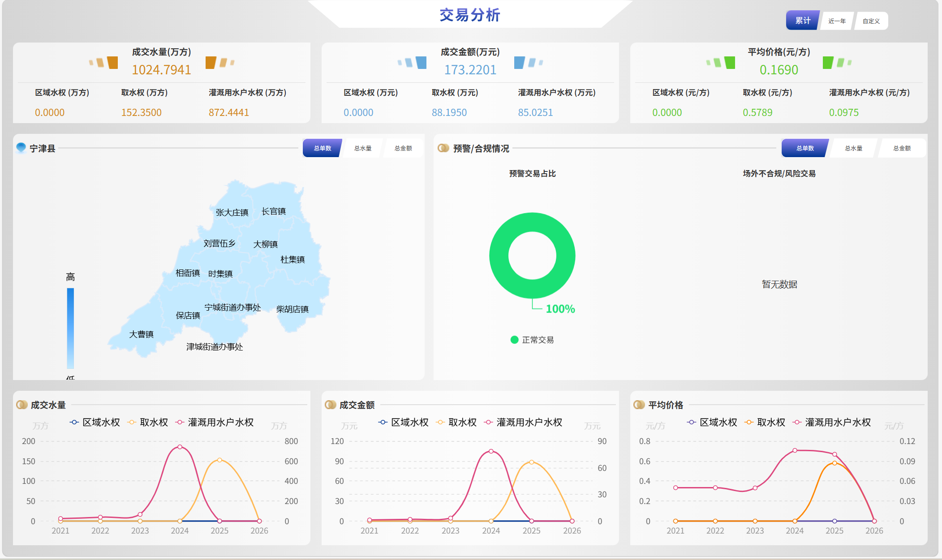Screen dimensions: 942x560
Task: Click the gold icon next to 预警/合规情况
Action: coord(443,148)
